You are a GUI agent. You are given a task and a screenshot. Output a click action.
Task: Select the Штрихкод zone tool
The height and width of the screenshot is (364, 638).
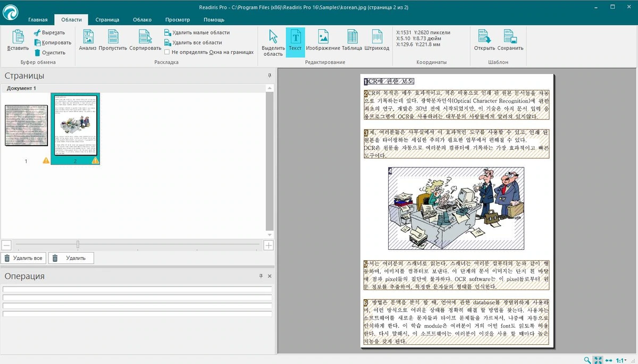pos(376,40)
